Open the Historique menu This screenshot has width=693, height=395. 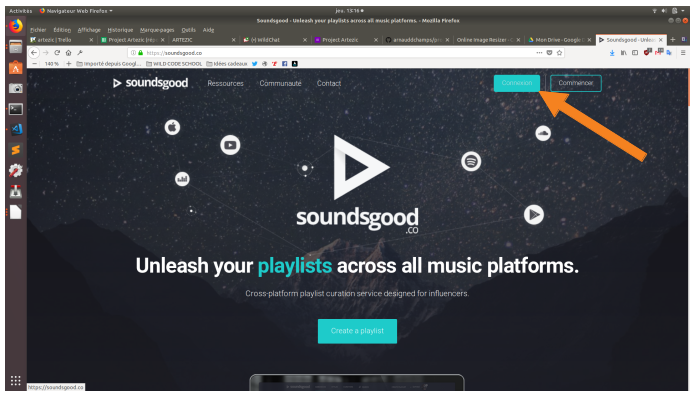point(120,30)
